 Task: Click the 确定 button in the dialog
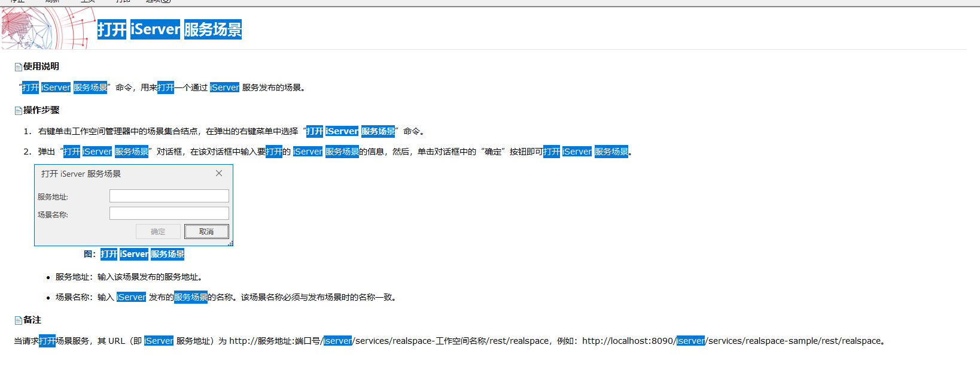pyautogui.click(x=158, y=231)
